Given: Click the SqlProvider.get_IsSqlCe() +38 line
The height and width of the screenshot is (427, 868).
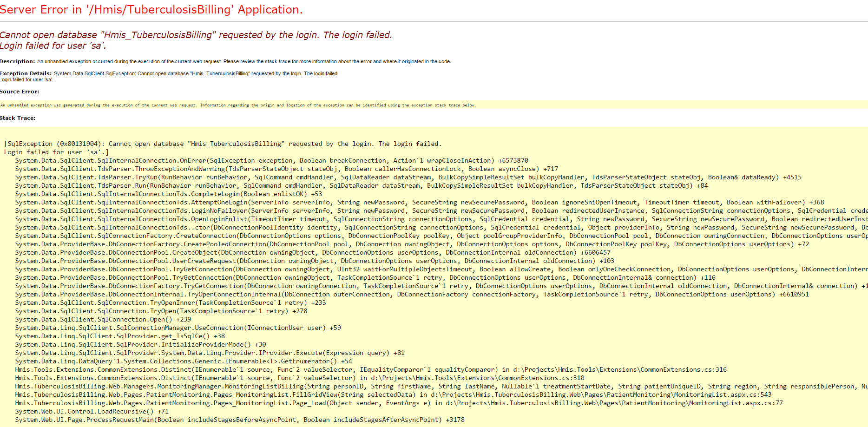Looking at the screenshot, I should pyautogui.click(x=120, y=336).
